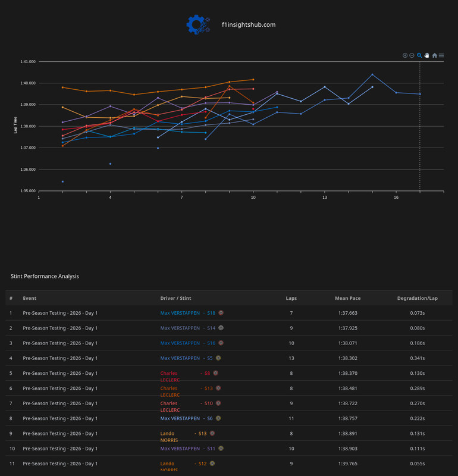Click tyre icon for Verstappen S14
The width and height of the screenshot is (458, 476).
click(221, 328)
